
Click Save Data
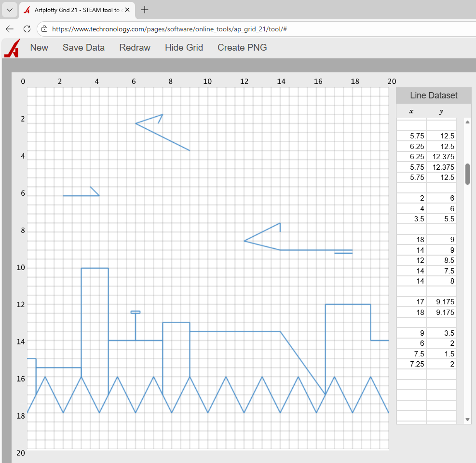[x=83, y=47]
